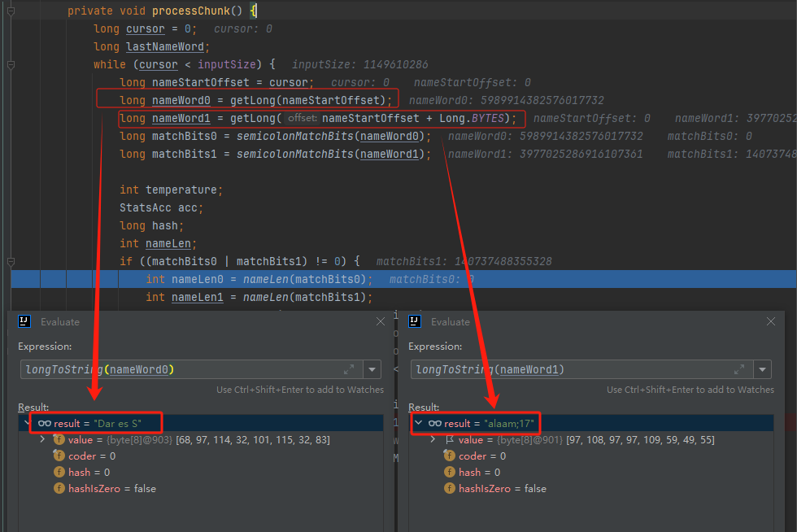Fold the processChunk() method in gutter
797x532 pixels.
click(x=11, y=11)
